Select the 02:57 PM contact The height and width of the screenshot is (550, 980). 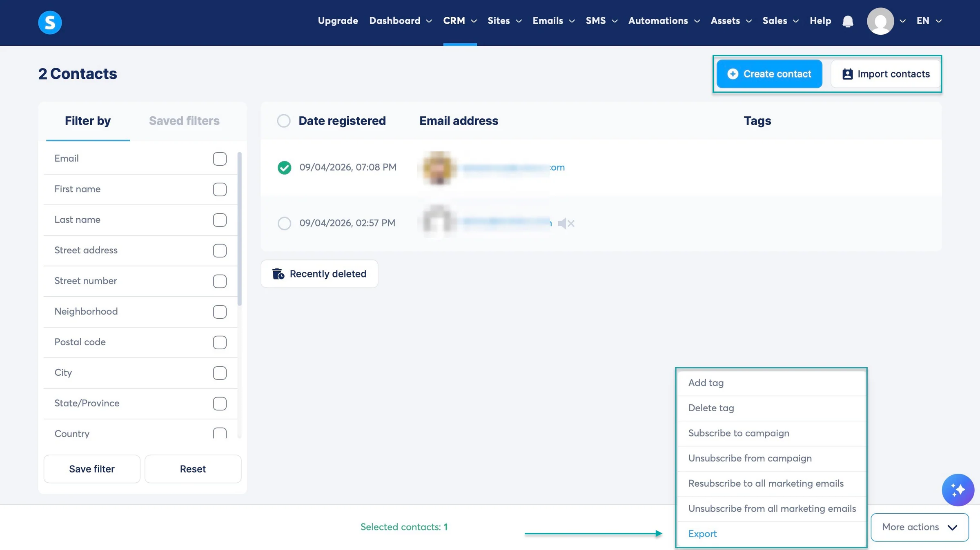pyautogui.click(x=284, y=223)
